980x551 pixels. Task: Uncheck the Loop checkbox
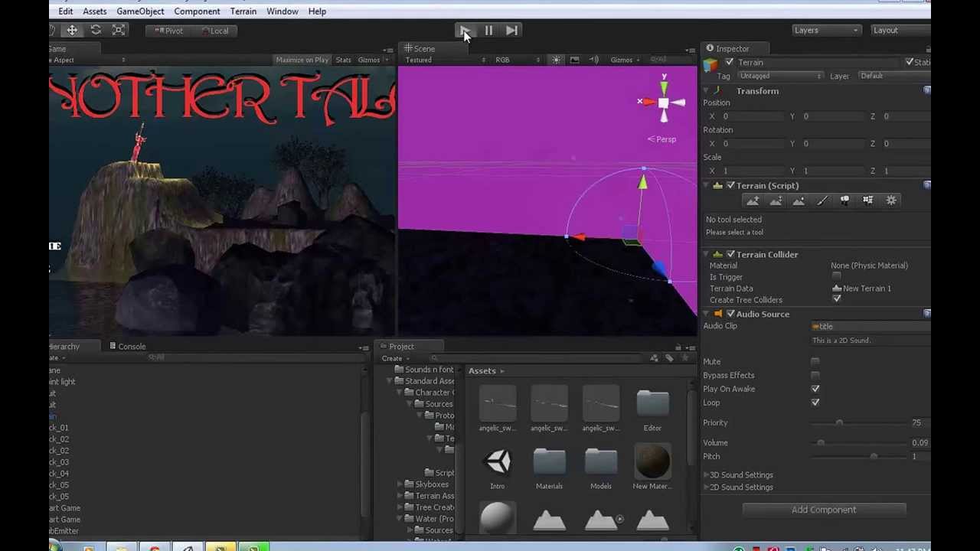click(815, 403)
